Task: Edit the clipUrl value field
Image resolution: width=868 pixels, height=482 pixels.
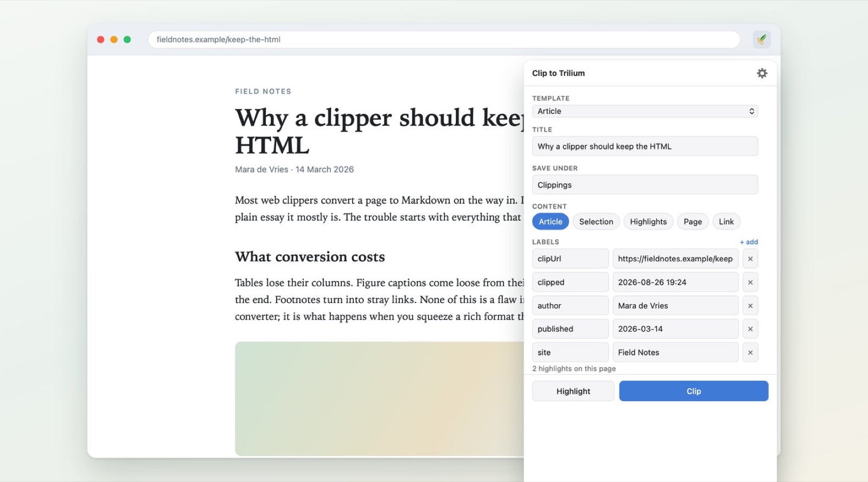Action: click(675, 259)
